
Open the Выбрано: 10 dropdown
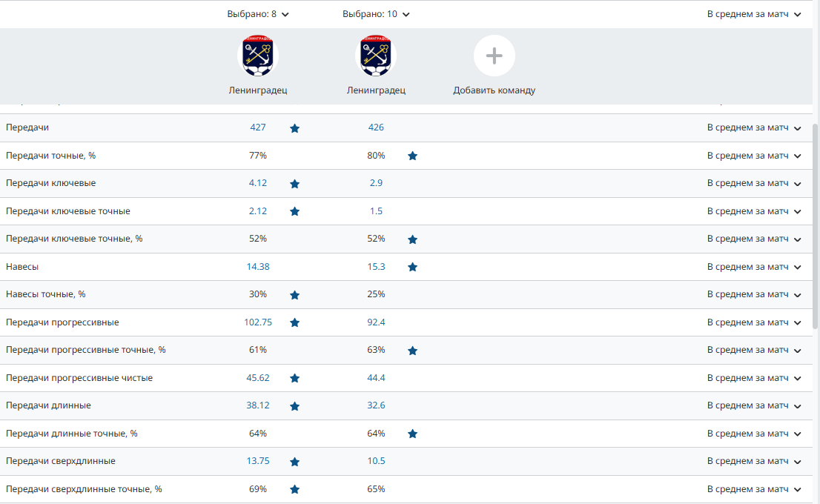point(376,14)
